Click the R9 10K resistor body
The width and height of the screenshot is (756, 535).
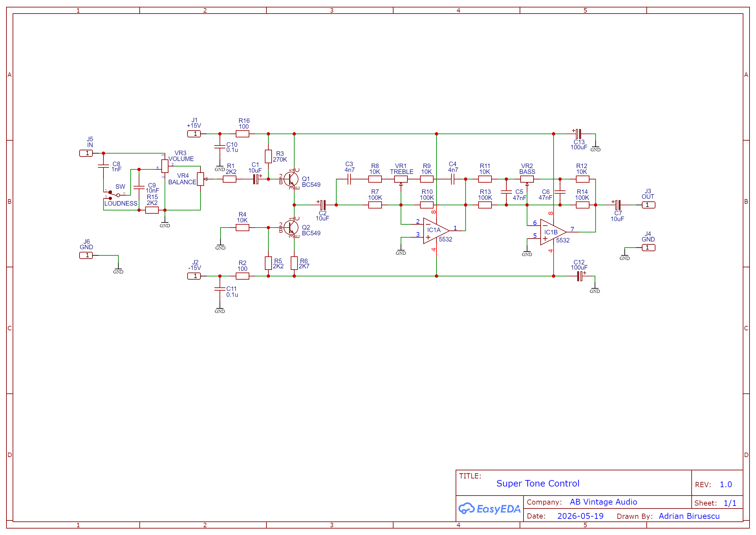coord(427,179)
